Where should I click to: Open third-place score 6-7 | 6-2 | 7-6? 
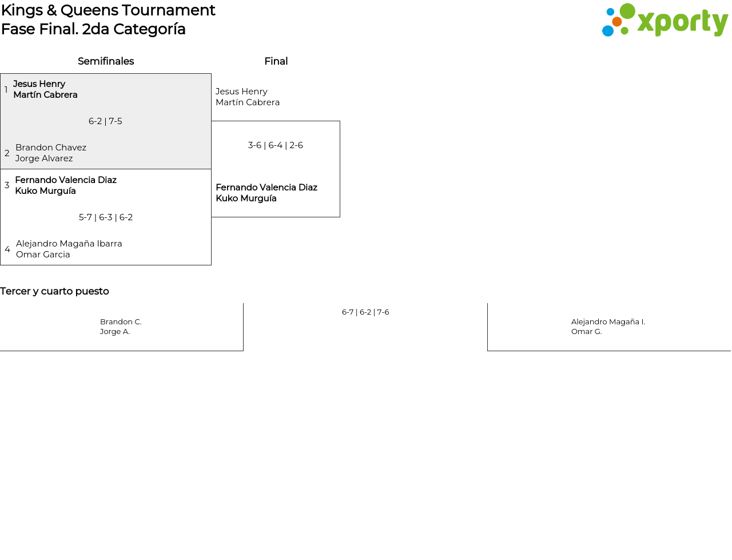pos(365,312)
